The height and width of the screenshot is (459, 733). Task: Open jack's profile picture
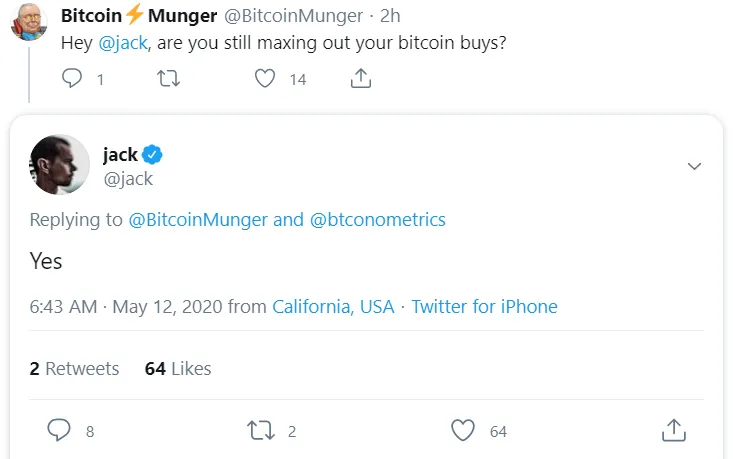pos(59,165)
